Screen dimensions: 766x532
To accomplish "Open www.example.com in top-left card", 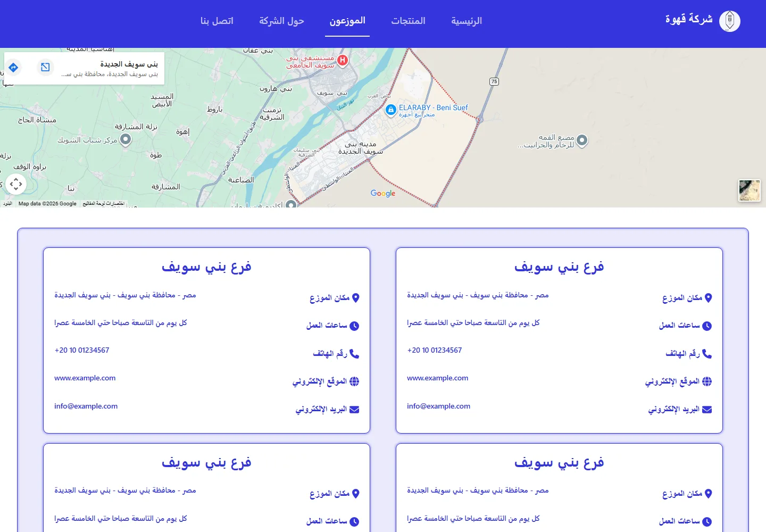I will tap(85, 378).
